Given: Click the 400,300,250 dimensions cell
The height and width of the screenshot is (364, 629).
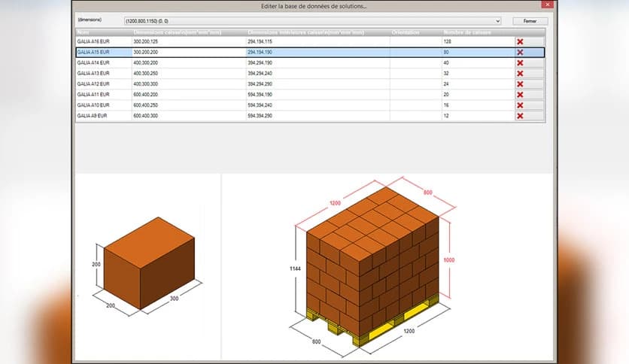Looking at the screenshot, I should click(x=189, y=74).
